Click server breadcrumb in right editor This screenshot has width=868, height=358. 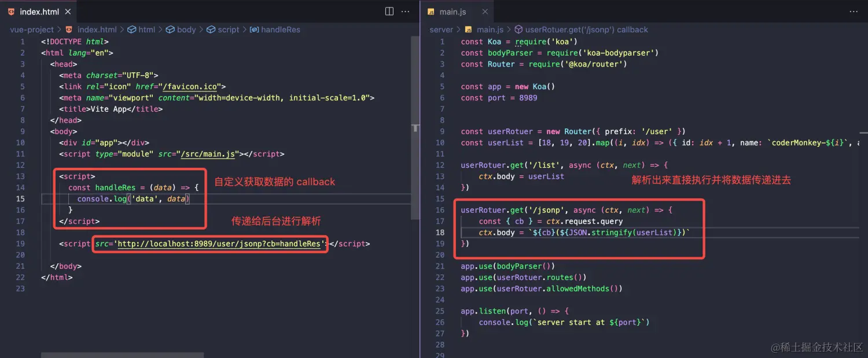tap(441, 29)
